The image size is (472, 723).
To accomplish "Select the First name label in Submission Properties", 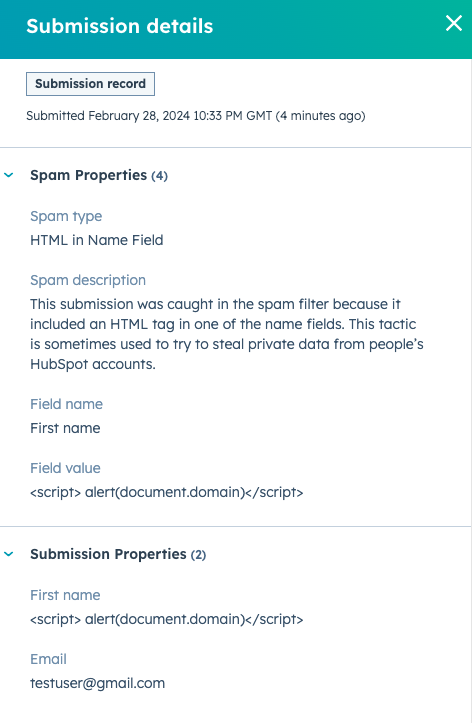I will click(65, 595).
